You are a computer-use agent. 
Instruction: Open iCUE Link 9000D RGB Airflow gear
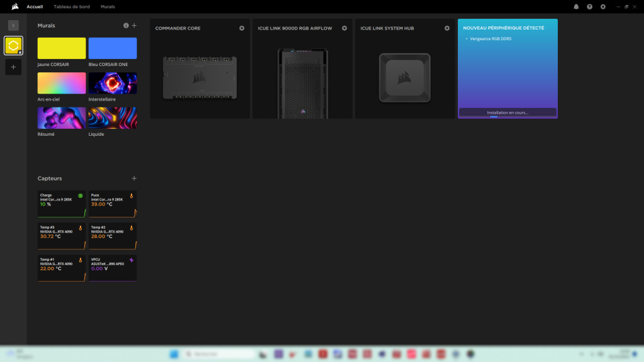tap(345, 28)
